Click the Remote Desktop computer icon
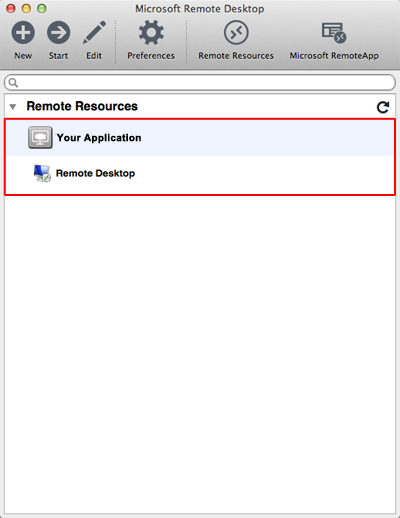Screen dimensions: 400x518 point(42,173)
